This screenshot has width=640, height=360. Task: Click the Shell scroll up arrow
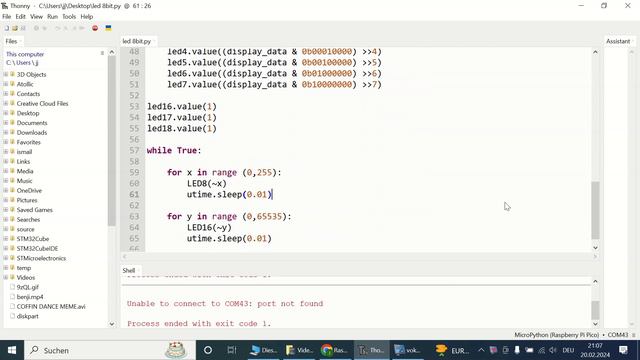pos(595,281)
